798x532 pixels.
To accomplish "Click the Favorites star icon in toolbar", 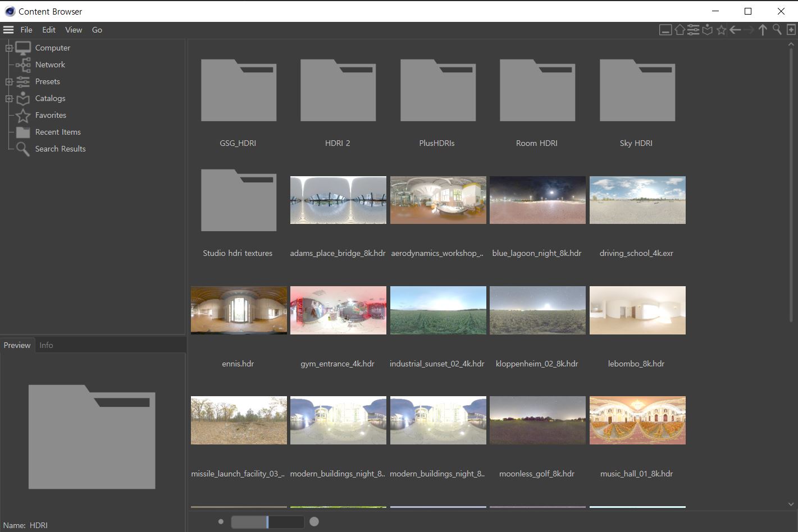I will click(722, 30).
